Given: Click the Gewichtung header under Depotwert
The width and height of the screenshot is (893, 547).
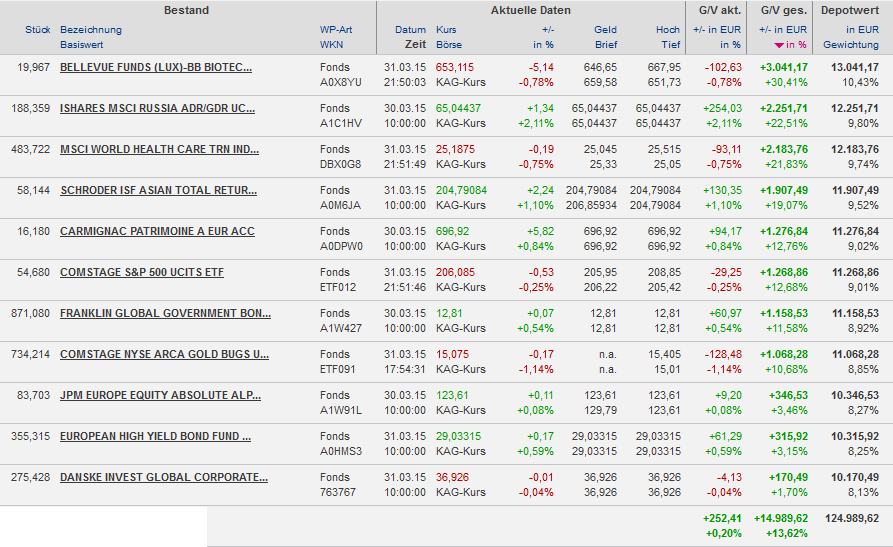Looking at the screenshot, I should click(x=850, y=46).
